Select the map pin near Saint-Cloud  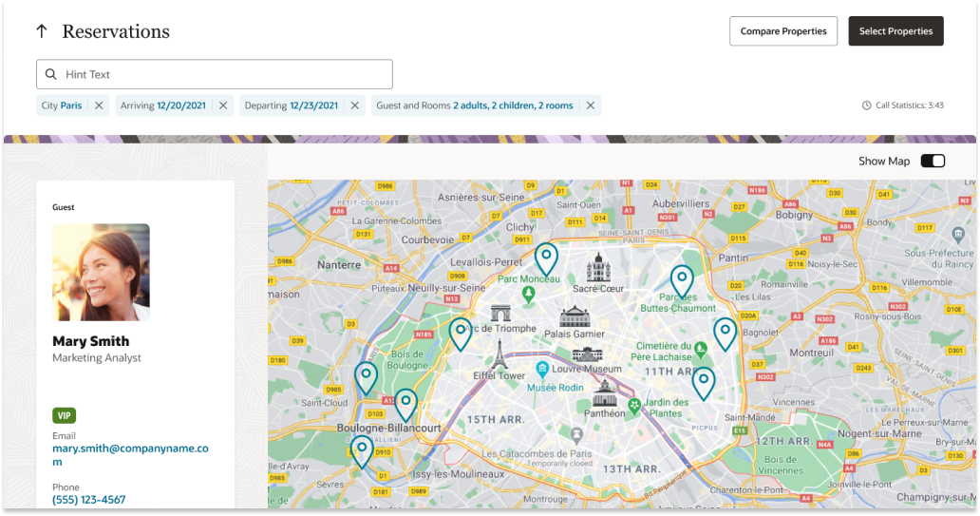pos(366,376)
